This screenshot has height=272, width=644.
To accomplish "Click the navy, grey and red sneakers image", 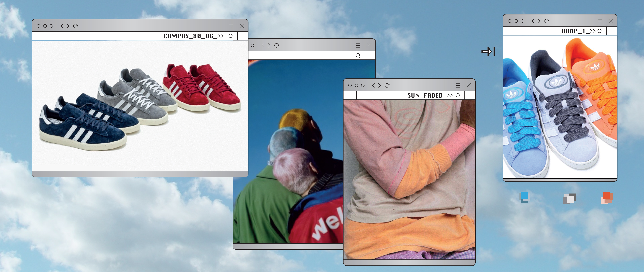I will click(140, 106).
